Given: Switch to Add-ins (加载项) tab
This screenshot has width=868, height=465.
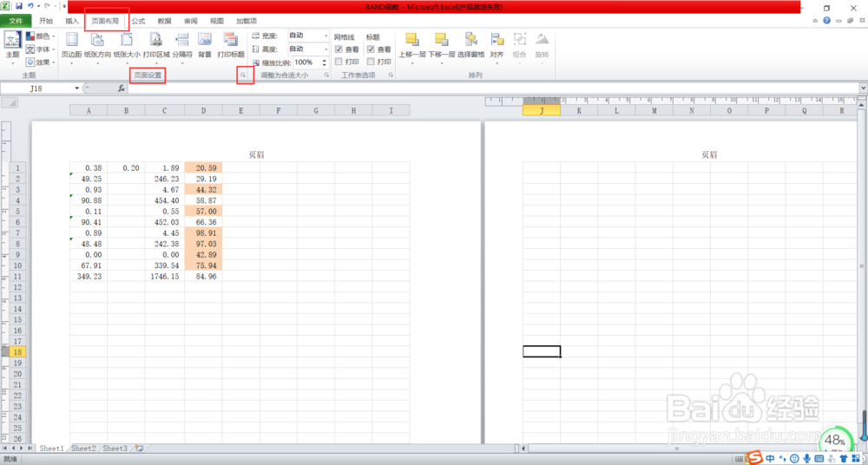Looking at the screenshot, I should click(x=247, y=21).
